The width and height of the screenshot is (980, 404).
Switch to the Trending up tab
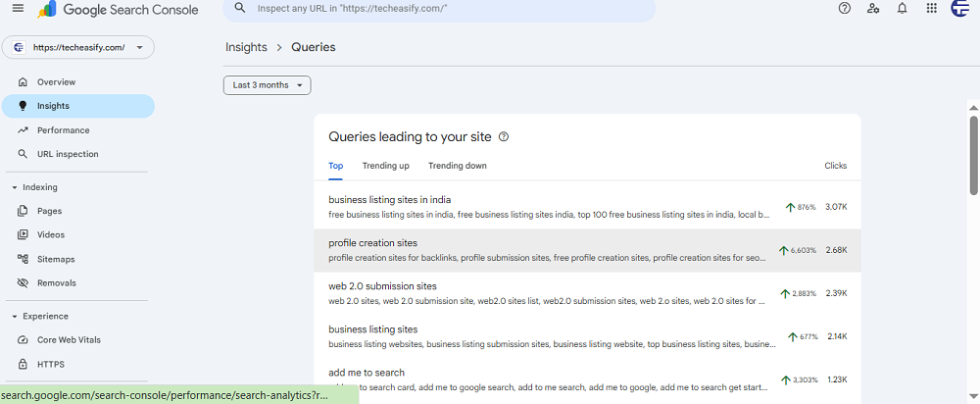click(x=385, y=166)
